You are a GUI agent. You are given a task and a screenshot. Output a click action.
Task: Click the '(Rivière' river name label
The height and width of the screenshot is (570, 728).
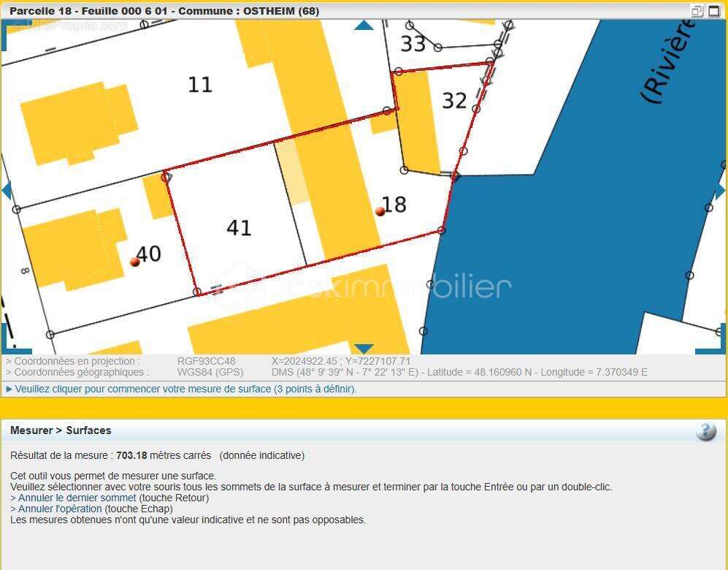click(x=670, y=62)
